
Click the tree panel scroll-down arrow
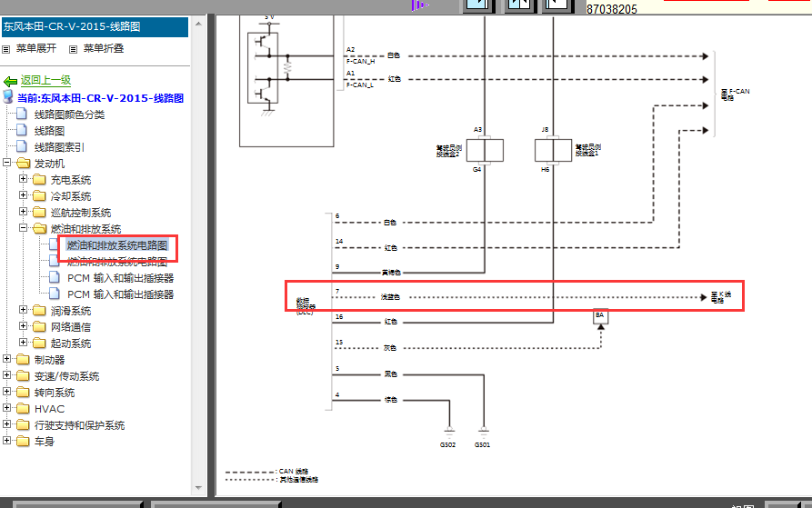199,487
